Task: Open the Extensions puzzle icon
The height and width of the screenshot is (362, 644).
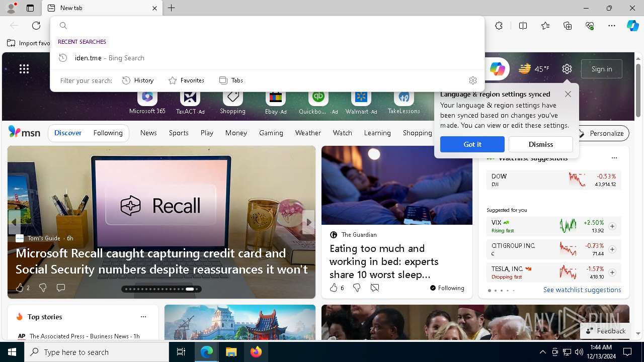Action: 499,26
